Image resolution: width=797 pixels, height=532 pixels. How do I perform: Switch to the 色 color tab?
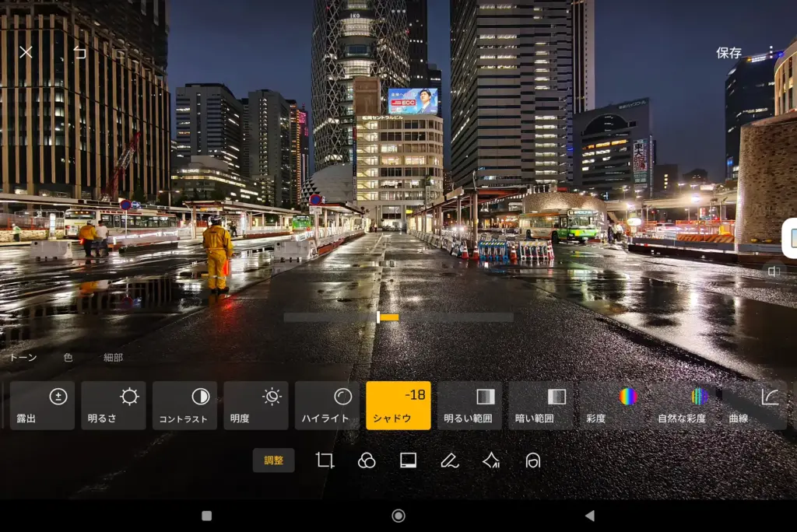click(x=68, y=358)
